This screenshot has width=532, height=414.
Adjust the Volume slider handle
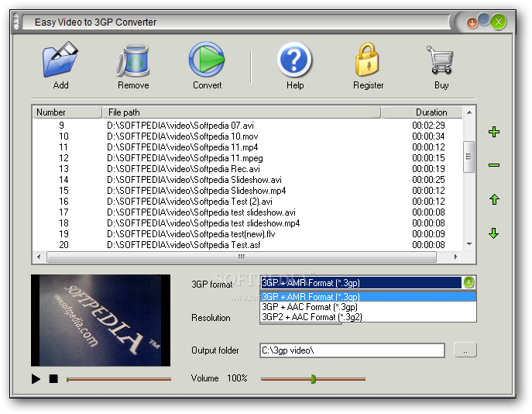(x=313, y=379)
